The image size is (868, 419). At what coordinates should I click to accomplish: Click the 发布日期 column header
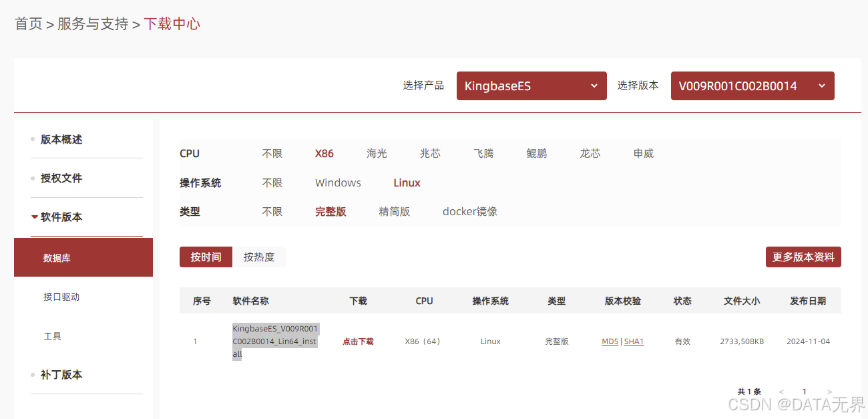808,301
